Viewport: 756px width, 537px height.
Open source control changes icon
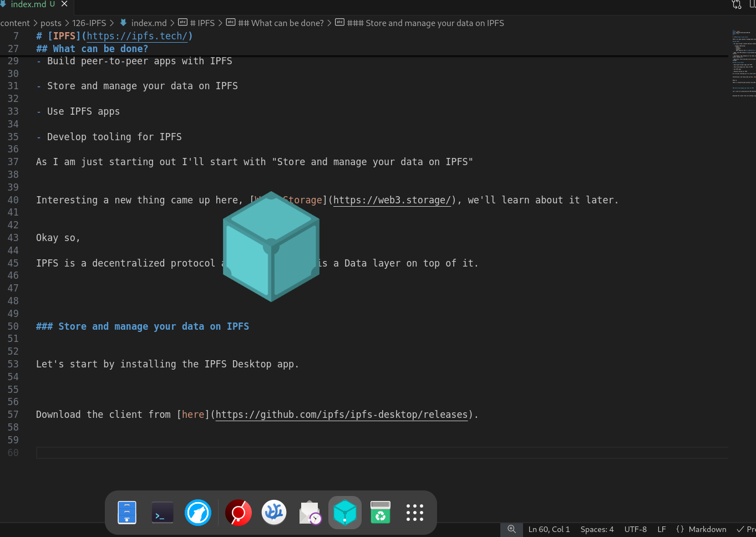pos(737,4)
